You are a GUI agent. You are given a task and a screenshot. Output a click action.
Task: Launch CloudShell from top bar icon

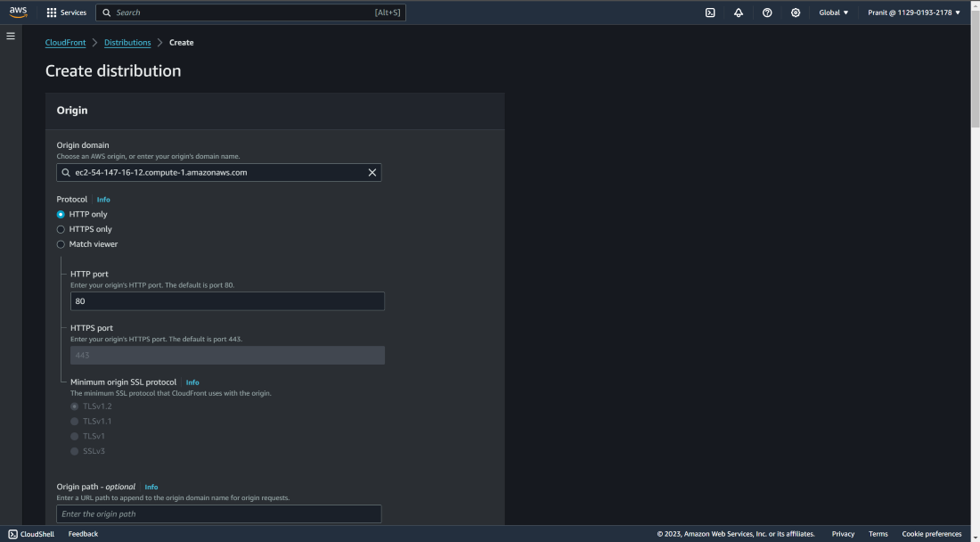(x=710, y=12)
